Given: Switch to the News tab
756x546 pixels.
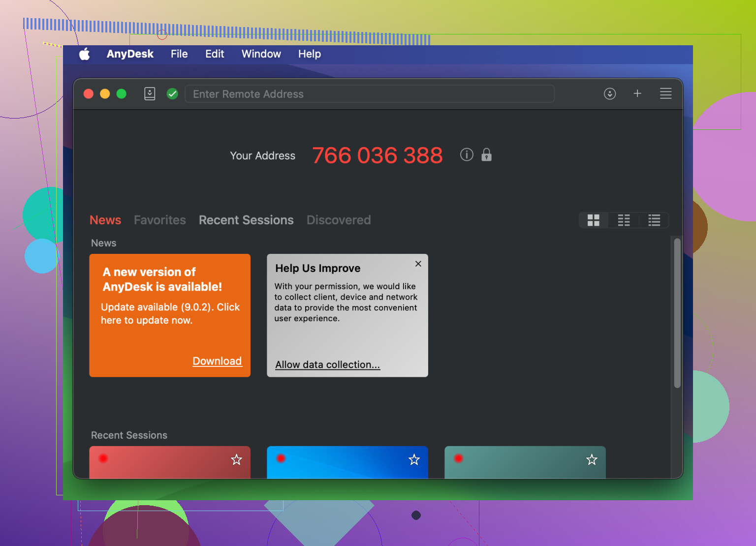Looking at the screenshot, I should tap(105, 220).
